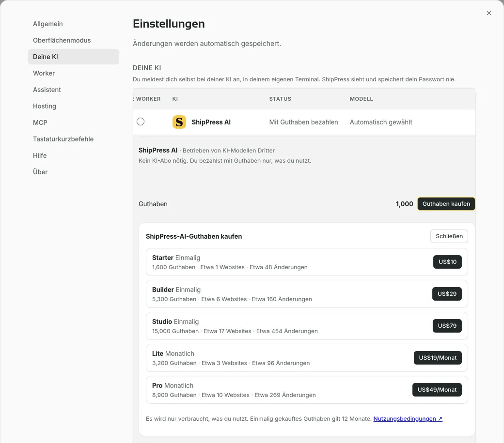Switch to the Hosting settings section
This screenshot has width=504, height=443.
(x=74, y=106)
